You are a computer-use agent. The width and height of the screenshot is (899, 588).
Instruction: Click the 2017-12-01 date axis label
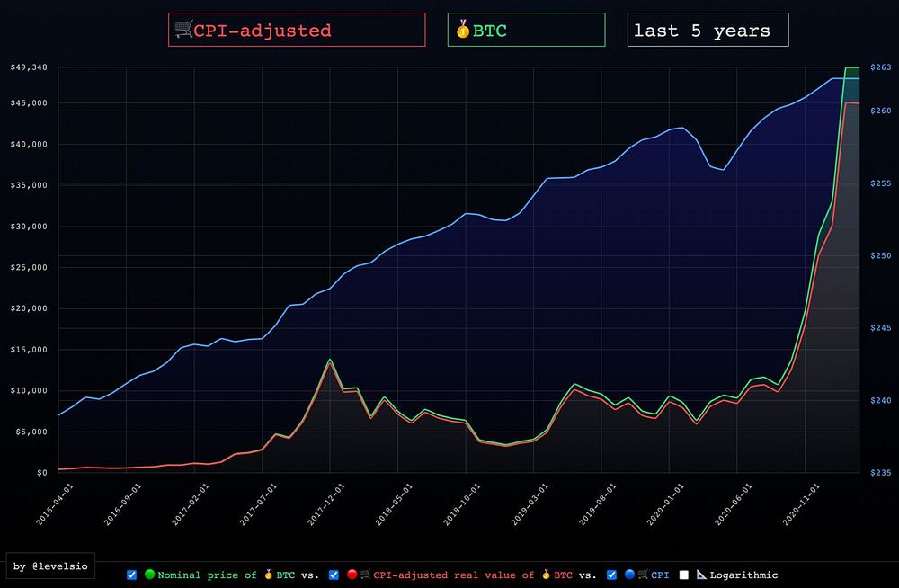(326, 503)
